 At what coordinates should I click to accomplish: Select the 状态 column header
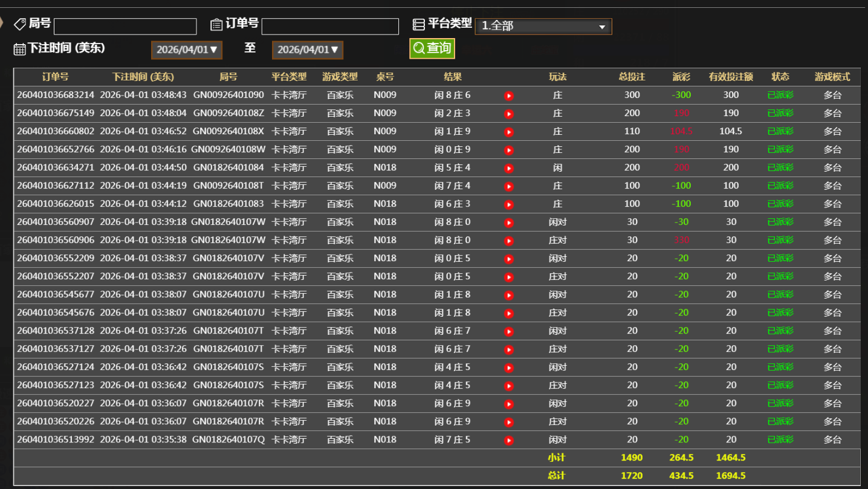(780, 77)
